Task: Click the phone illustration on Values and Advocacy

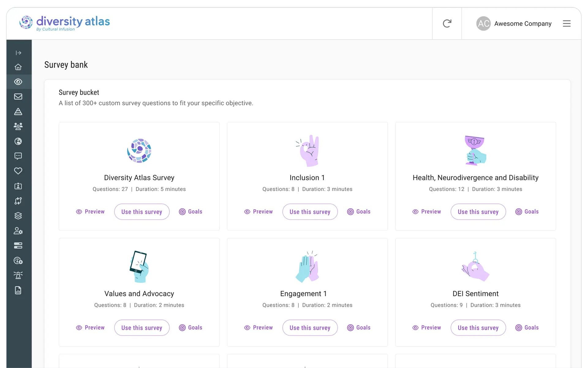Action: pos(139,267)
